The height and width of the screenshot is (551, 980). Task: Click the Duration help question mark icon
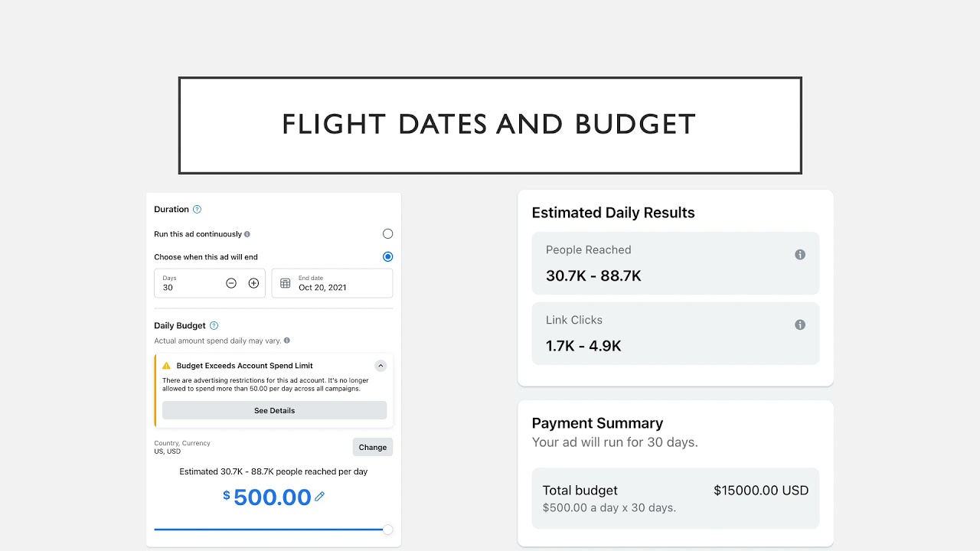click(x=197, y=210)
